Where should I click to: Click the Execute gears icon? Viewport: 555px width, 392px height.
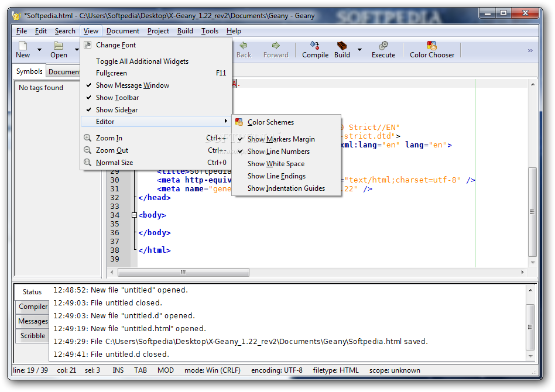coord(383,45)
